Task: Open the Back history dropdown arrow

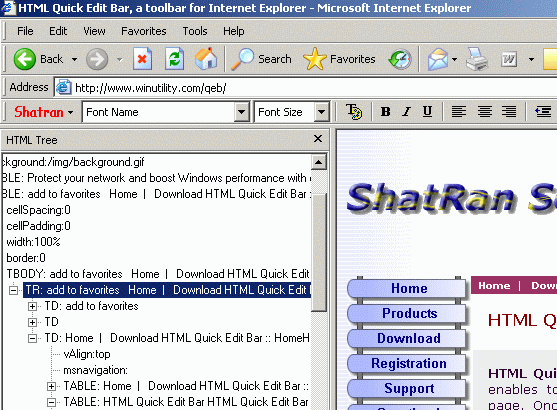Action: (75, 59)
